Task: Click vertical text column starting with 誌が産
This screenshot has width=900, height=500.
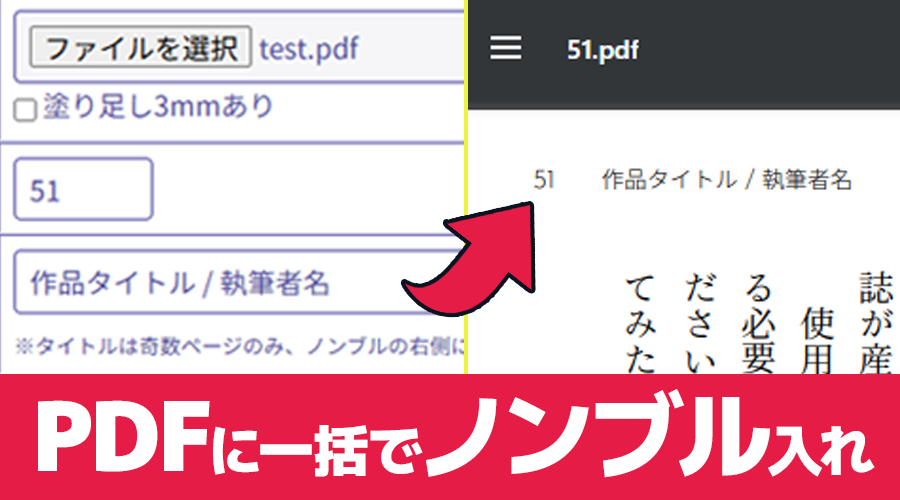Action: 876,320
